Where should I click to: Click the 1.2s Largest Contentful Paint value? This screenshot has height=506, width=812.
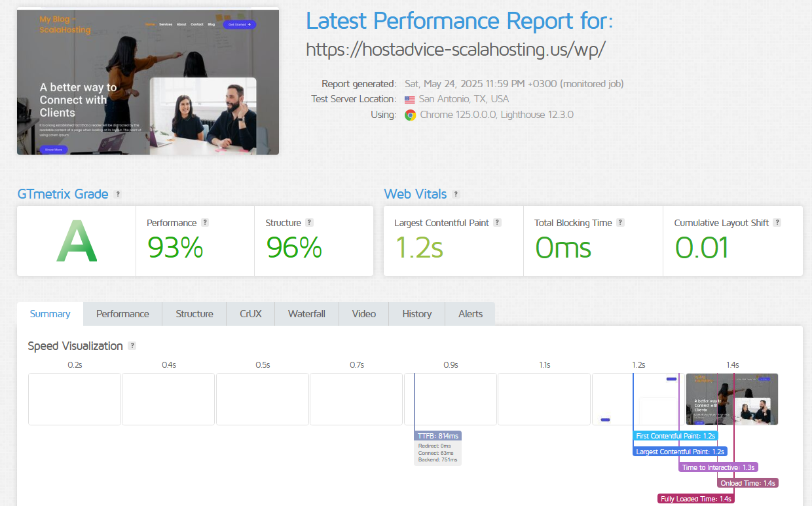tap(419, 248)
